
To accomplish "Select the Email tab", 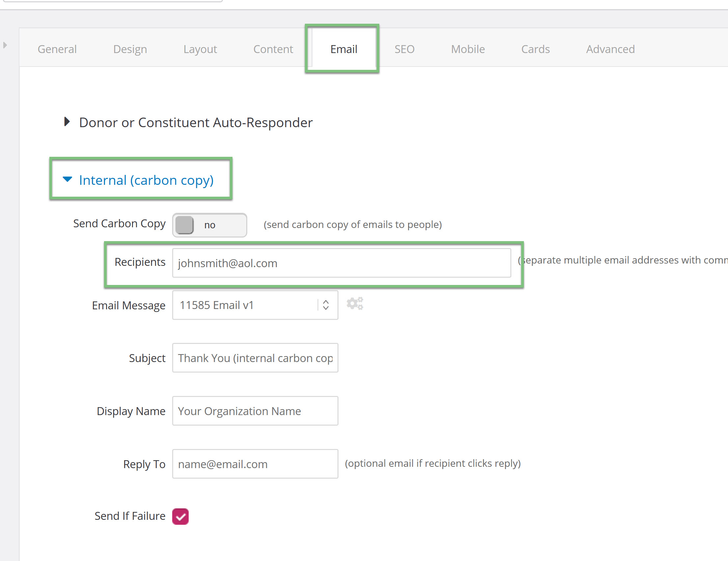I will tap(344, 49).
